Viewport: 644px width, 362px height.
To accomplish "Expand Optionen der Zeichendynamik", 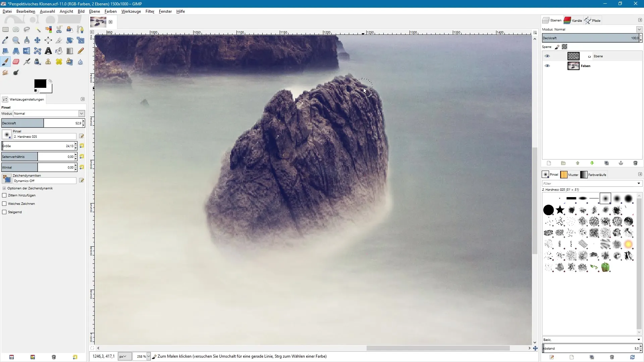I will pyautogui.click(x=4, y=188).
